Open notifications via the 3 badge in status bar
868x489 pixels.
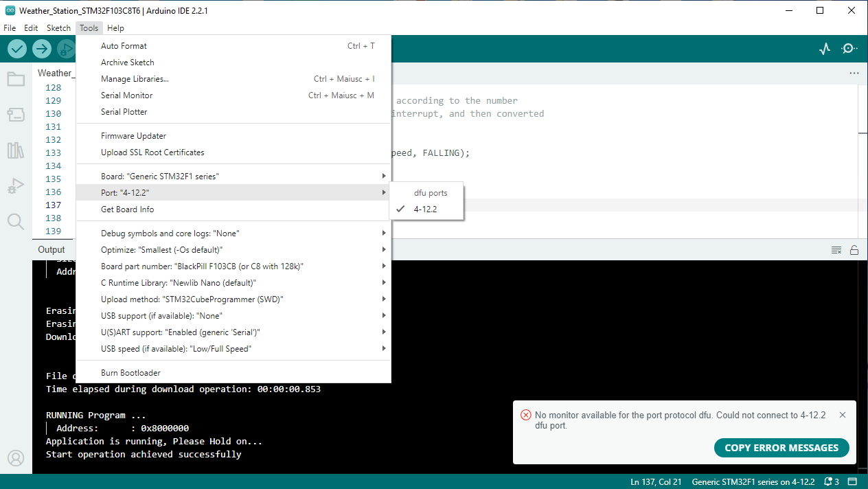click(x=831, y=481)
